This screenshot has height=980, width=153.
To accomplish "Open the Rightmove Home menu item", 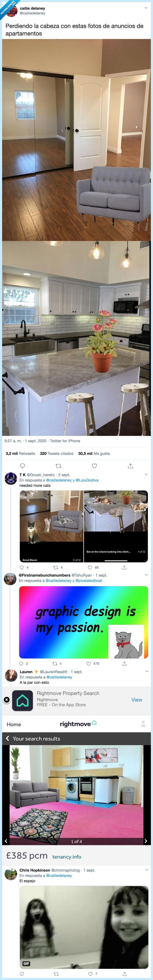I will click(14, 724).
